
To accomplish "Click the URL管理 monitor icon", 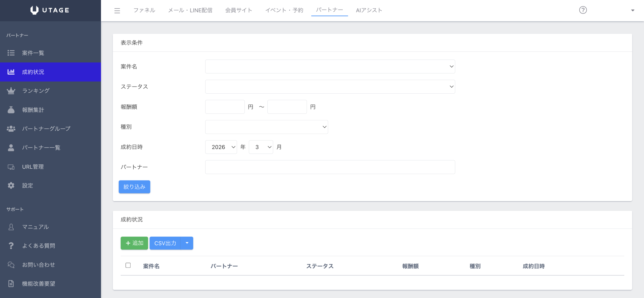I will (x=11, y=167).
